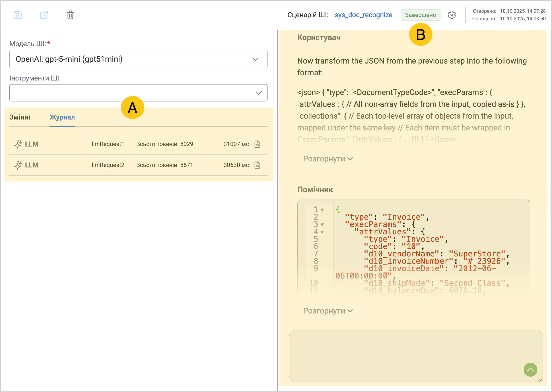Open settings gear next to Завершено
The height and width of the screenshot is (392, 552).
tap(452, 15)
